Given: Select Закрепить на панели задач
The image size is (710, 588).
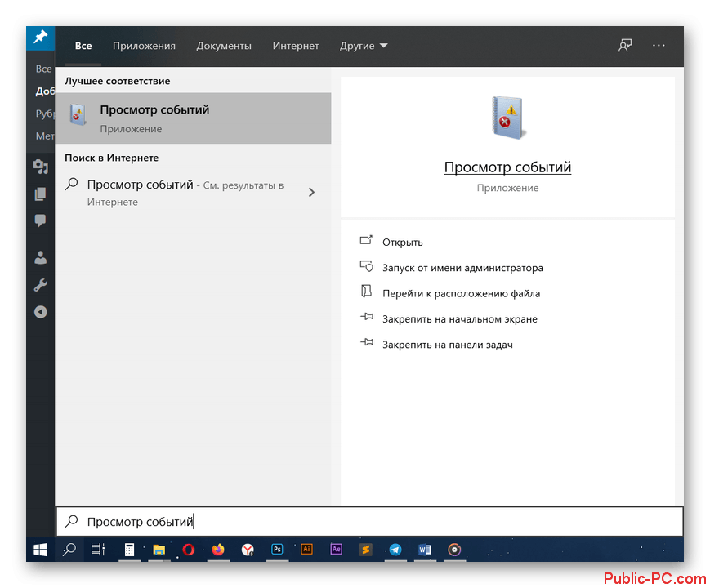Looking at the screenshot, I should 447,345.
